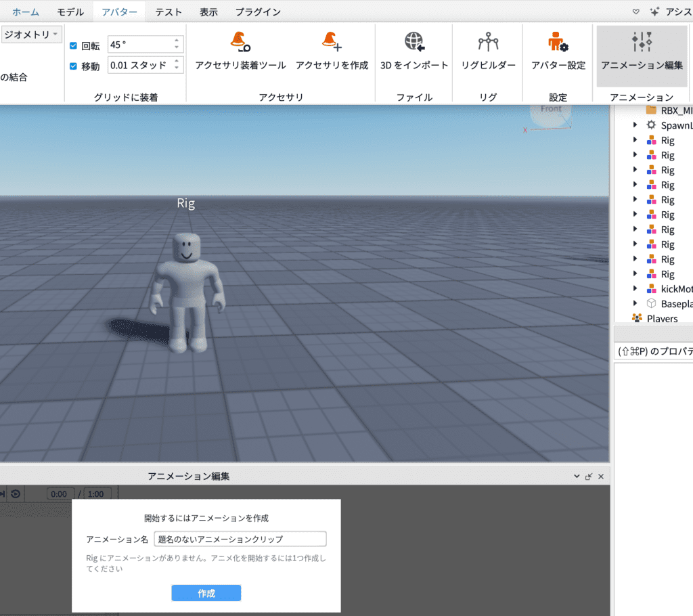The height and width of the screenshot is (616, 693).
Task: Switch to the プラグイン tab
Action: coord(258,12)
